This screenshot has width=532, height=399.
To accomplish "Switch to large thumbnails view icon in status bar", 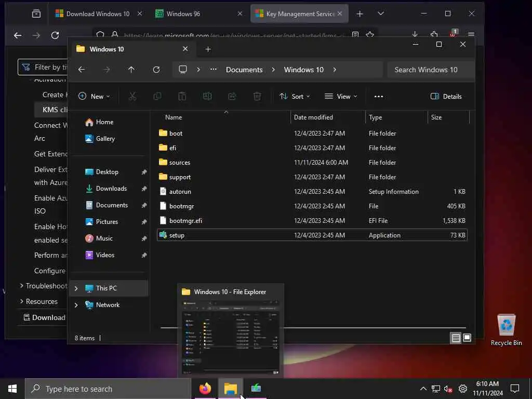I will [x=467, y=338].
